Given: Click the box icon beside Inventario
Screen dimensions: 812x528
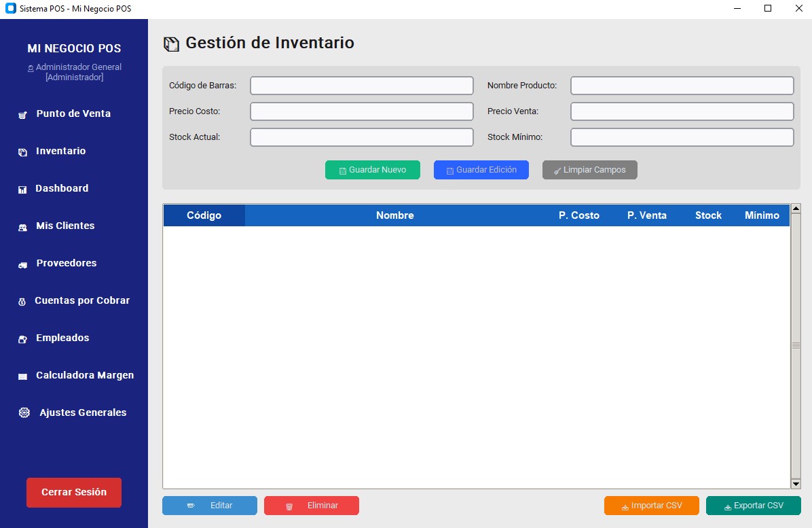Looking at the screenshot, I should point(23,152).
